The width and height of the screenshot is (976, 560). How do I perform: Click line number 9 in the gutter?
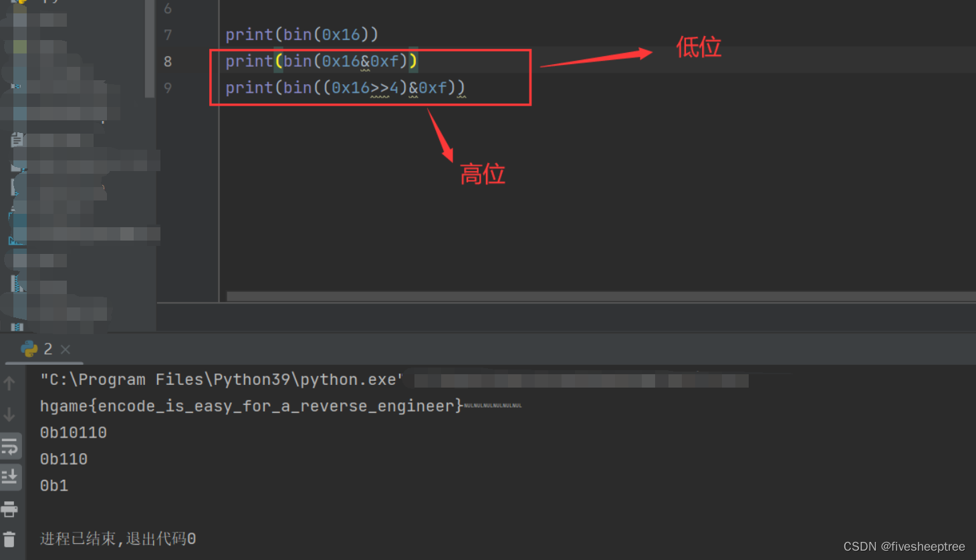click(167, 88)
